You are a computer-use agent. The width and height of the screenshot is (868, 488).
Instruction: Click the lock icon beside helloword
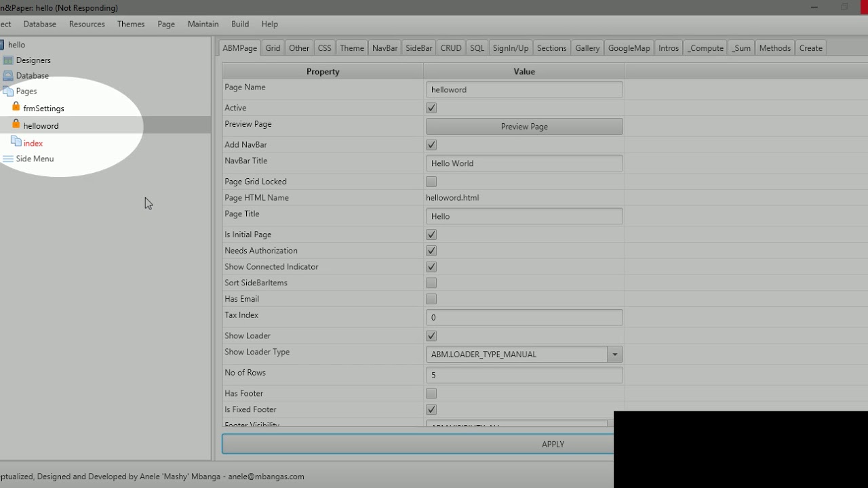point(16,125)
